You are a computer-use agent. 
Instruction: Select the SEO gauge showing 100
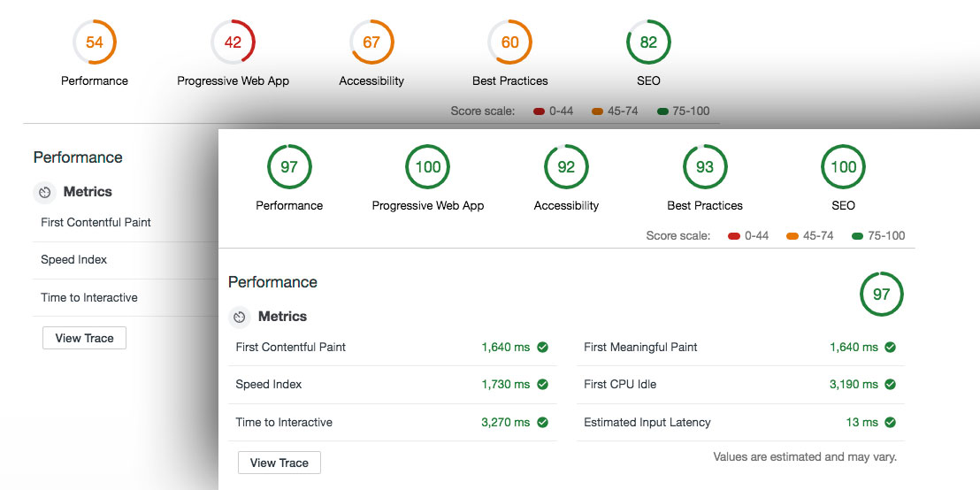pos(843,167)
